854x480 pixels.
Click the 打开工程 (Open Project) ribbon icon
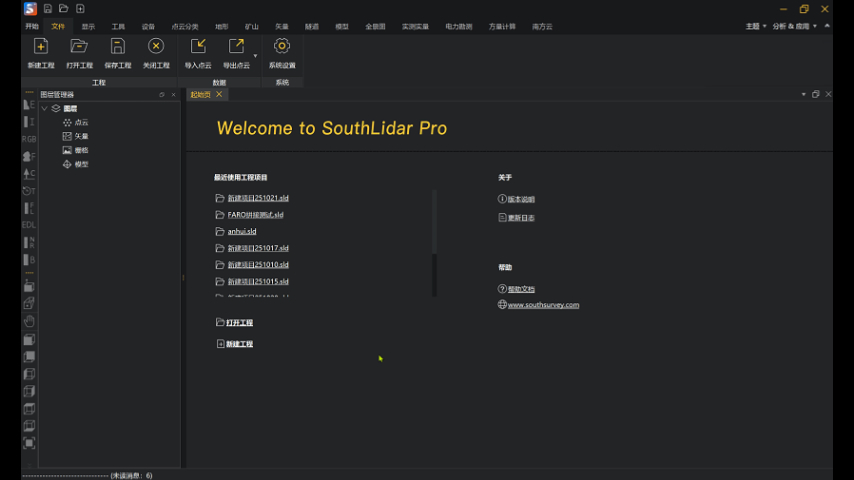click(79, 47)
